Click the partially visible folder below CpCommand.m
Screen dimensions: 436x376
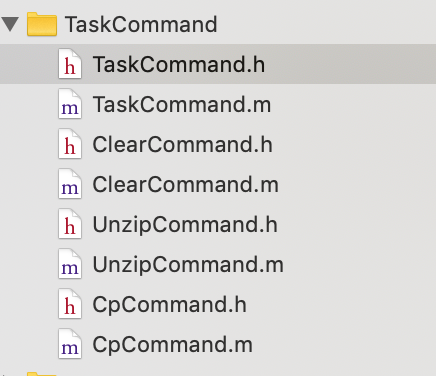tap(42, 374)
